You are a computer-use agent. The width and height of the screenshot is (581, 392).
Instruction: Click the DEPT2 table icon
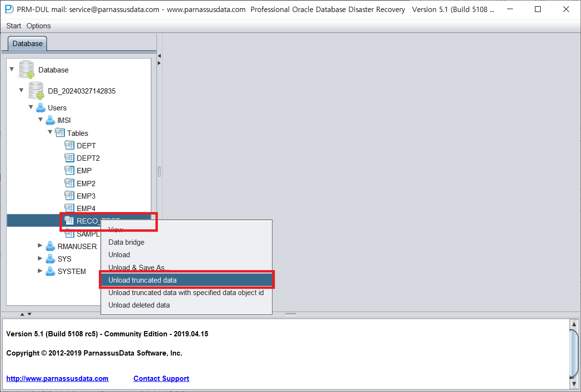tap(69, 158)
